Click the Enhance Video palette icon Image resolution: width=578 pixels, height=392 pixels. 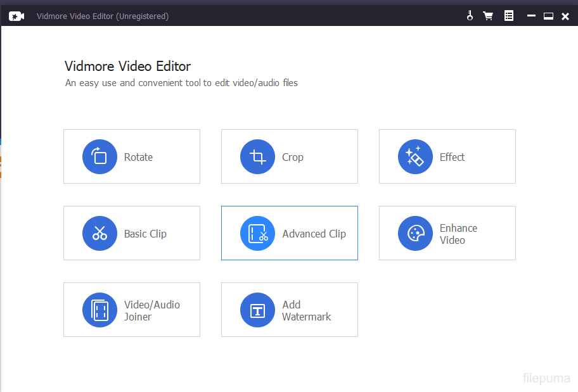[415, 233]
